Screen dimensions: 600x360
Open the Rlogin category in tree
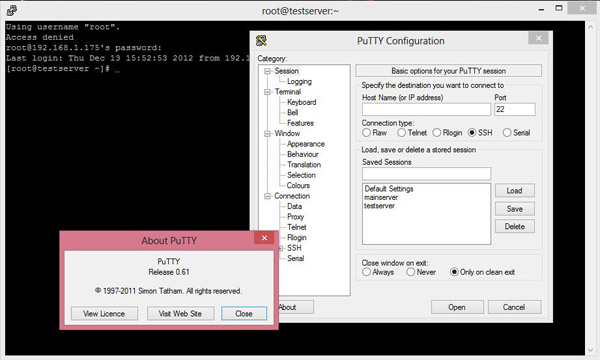[x=297, y=237]
